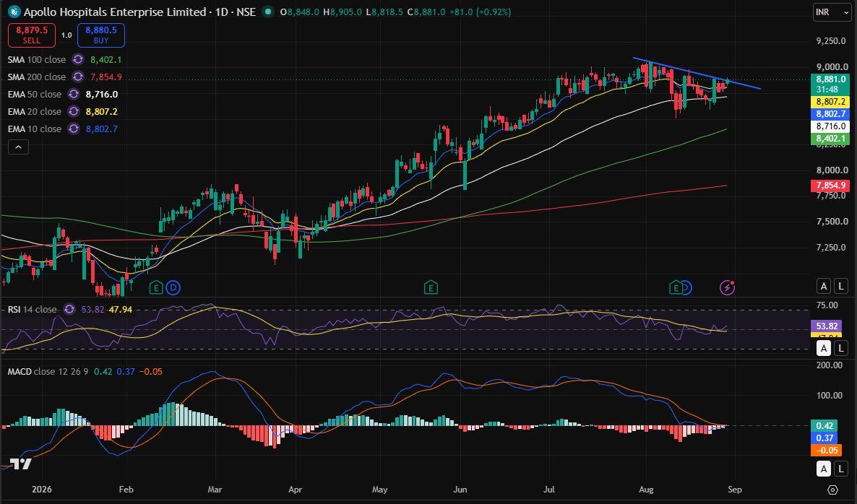This screenshot has height=504, width=857.
Task: Open the INR currency dropdown
Action: coord(832,12)
